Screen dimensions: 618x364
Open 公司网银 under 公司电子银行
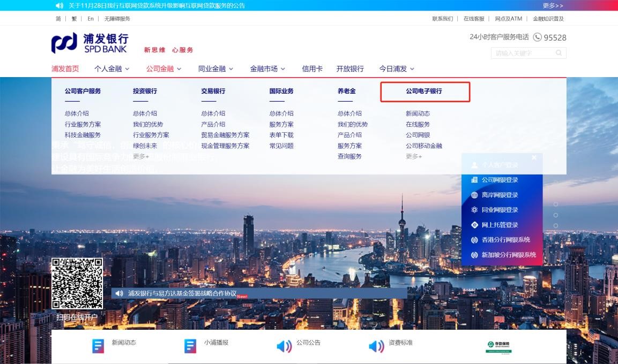coord(418,135)
